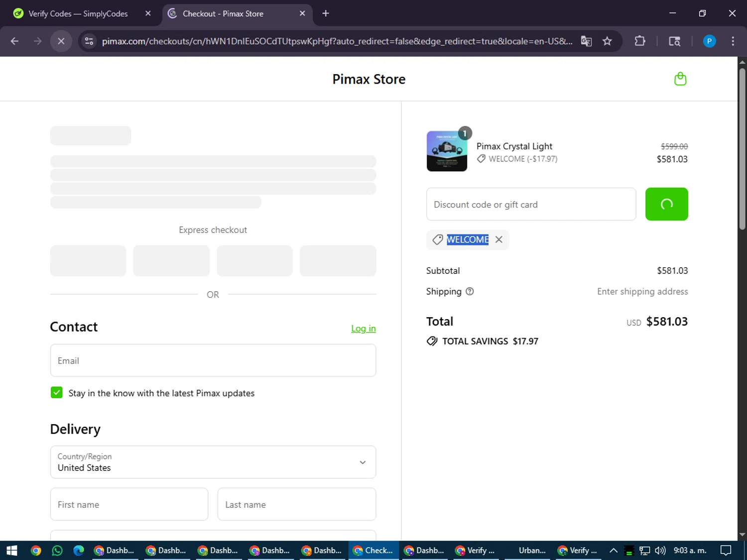Click the vertical page scrollbar thumb
The width and height of the screenshot is (747, 560).
[x=742, y=148]
